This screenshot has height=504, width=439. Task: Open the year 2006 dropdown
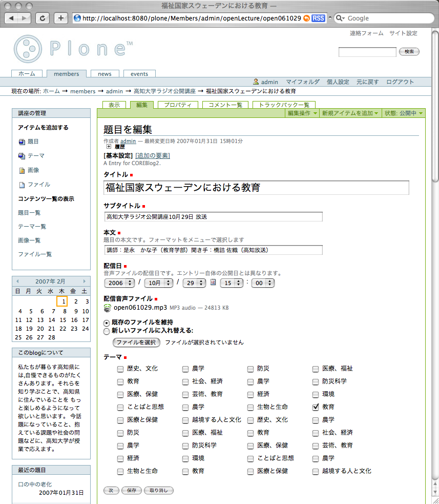pos(119,283)
